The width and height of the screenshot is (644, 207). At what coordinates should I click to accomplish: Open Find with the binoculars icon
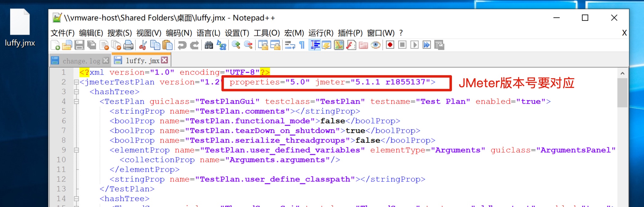[x=209, y=45]
